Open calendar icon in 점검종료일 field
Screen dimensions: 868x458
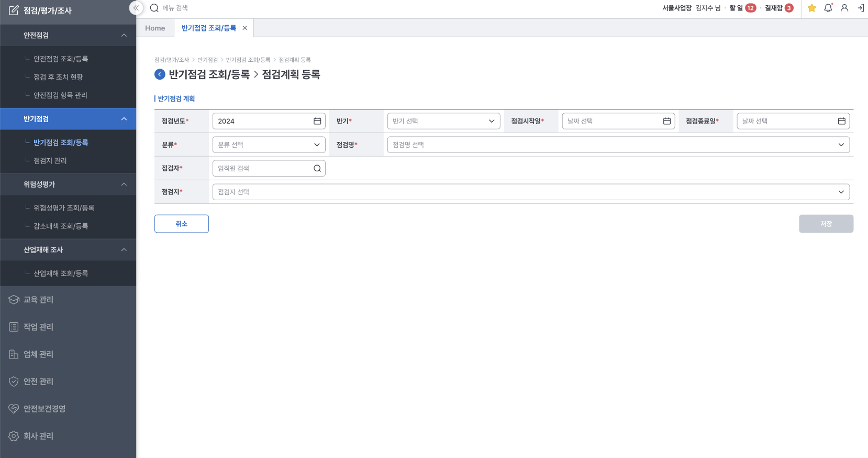(x=841, y=121)
